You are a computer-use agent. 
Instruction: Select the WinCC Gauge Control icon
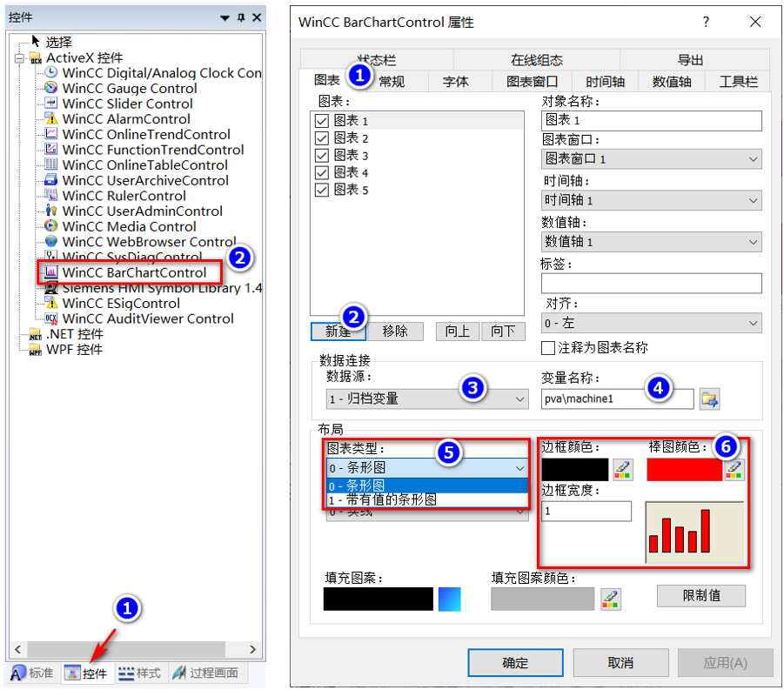[x=51, y=88]
